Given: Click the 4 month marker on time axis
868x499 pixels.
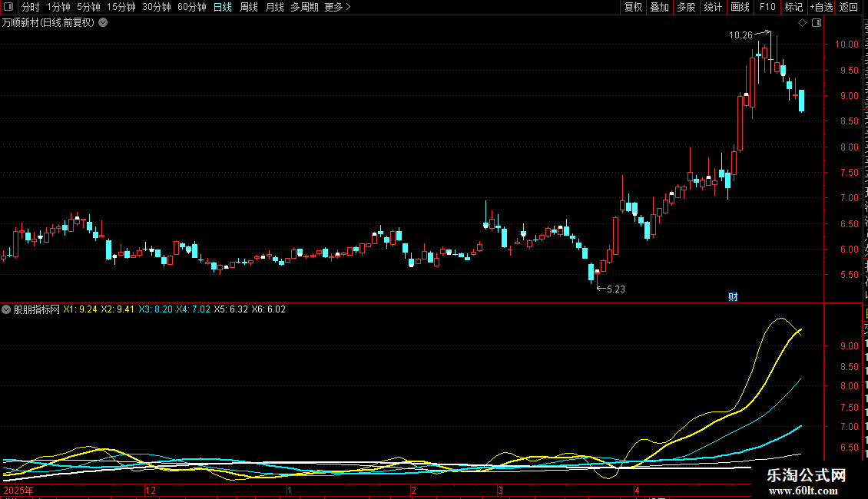Looking at the screenshot, I should pyautogui.click(x=637, y=491).
